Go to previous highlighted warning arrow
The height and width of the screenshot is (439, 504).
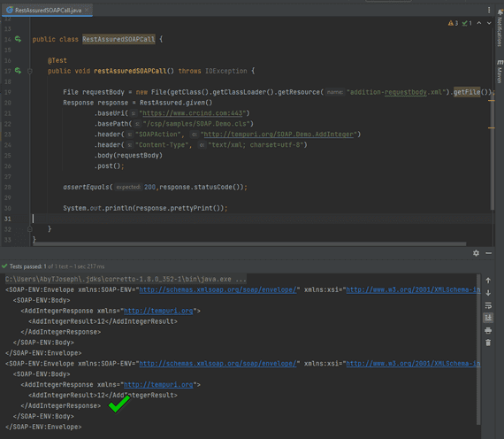tap(479, 23)
